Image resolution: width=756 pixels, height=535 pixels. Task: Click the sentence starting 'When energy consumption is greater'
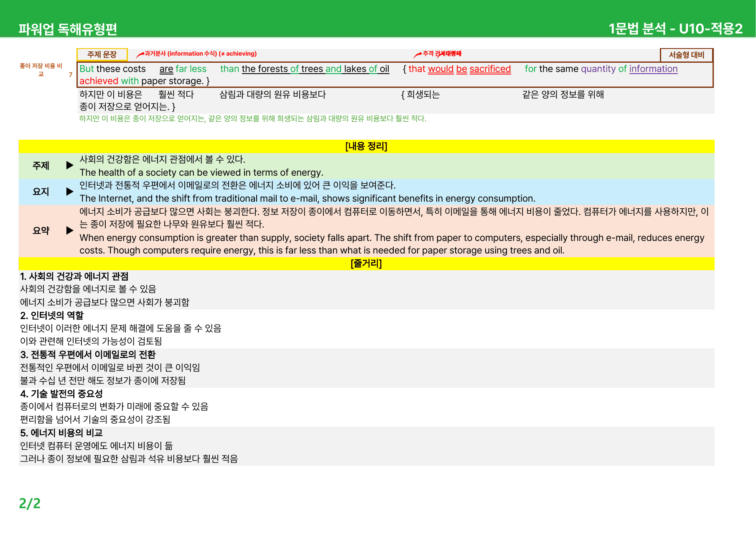[392, 244]
